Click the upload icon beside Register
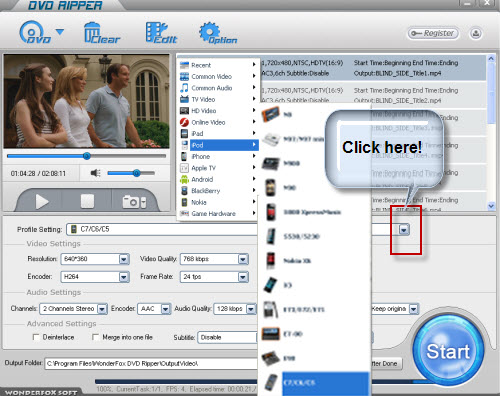 476,33
